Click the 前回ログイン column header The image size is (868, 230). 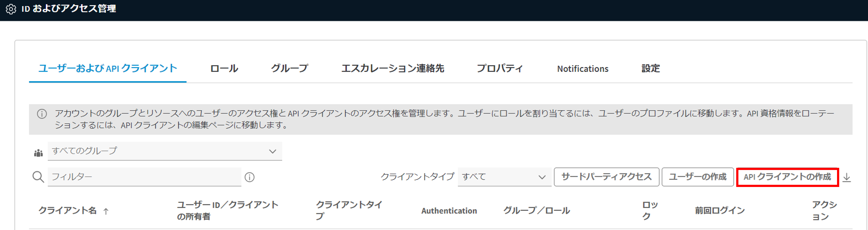tap(720, 211)
